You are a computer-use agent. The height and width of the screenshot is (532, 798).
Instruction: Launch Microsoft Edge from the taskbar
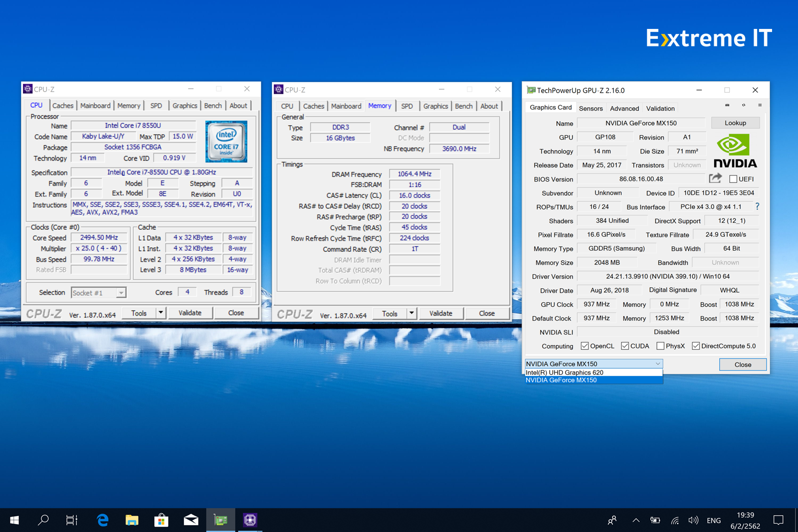point(103,520)
